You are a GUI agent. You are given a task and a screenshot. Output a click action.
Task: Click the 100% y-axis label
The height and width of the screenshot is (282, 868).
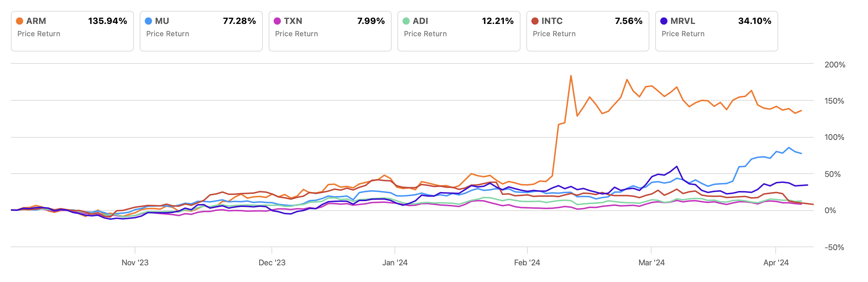834,137
